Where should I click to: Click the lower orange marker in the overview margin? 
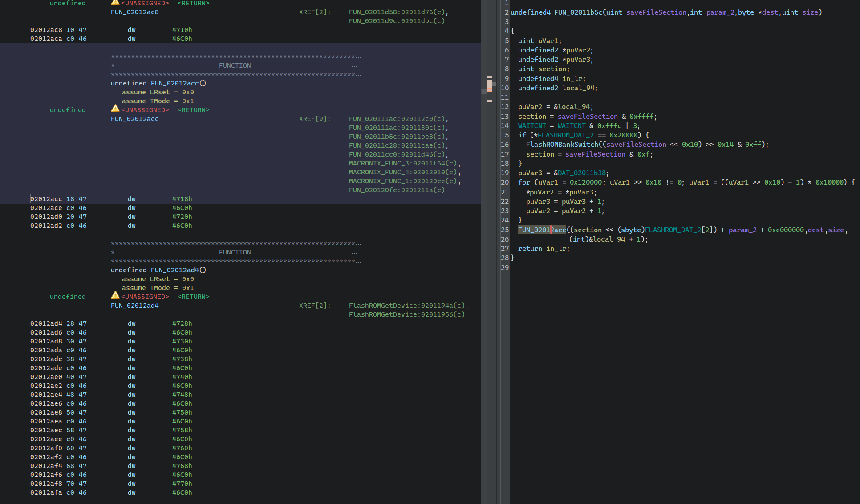coord(490,101)
